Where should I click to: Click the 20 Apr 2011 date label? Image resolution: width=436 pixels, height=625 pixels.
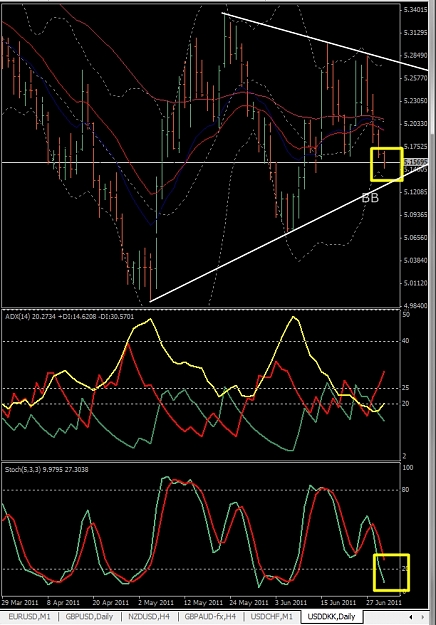click(111, 602)
